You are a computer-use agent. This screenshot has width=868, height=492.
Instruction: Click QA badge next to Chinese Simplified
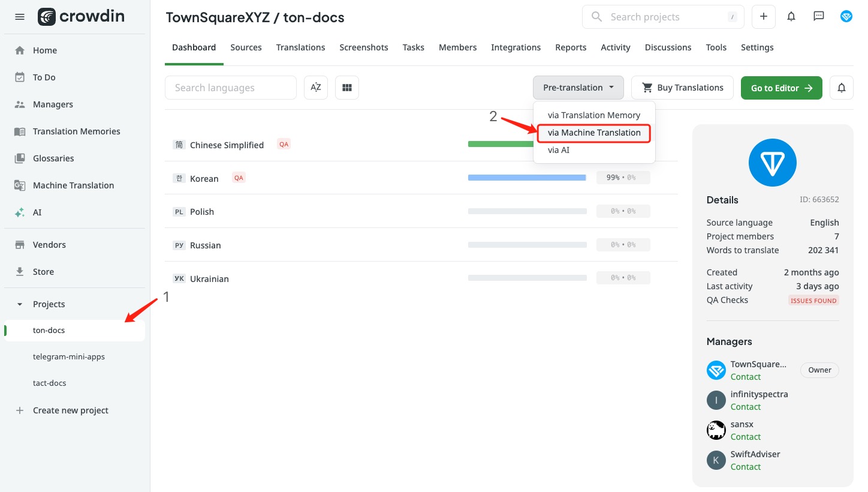(x=284, y=144)
